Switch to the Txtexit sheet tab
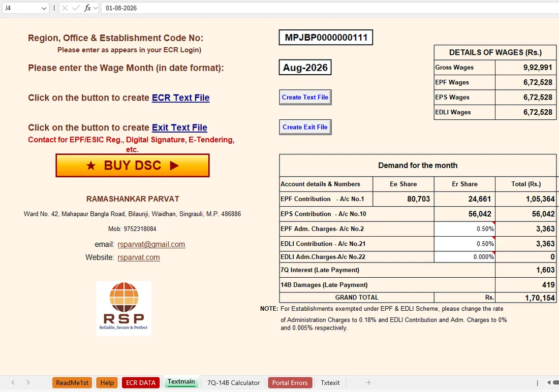Screen dimensions: 559x392 (330, 383)
